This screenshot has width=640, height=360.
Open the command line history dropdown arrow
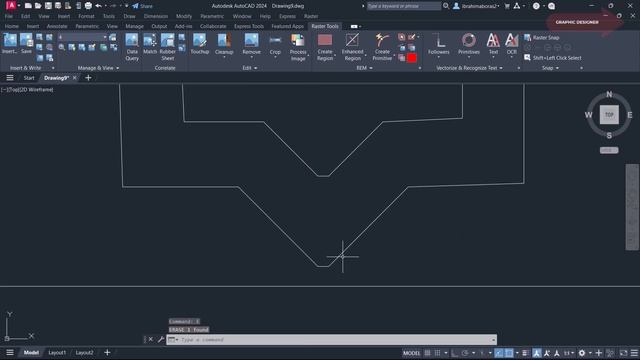pos(493,340)
